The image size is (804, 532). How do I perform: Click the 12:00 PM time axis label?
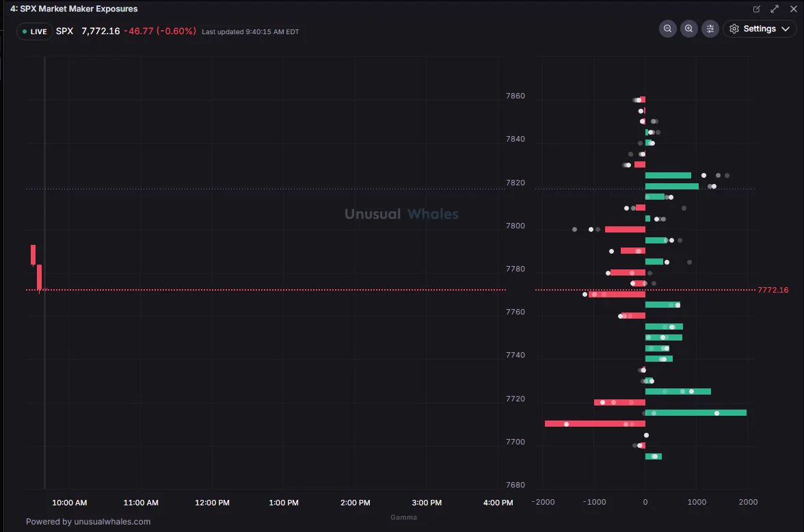(x=212, y=503)
